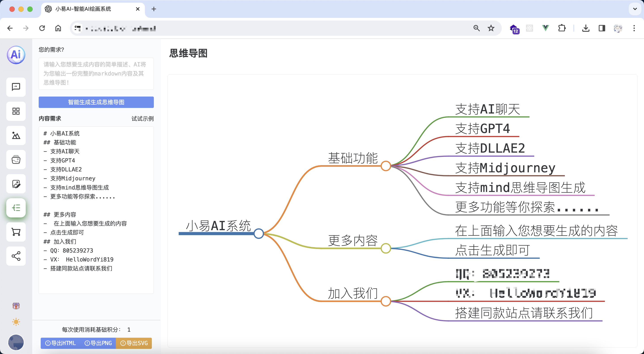644x354 pixels.
Task: Click the 支持mind思维导图生成 mind map node
Action: [520, 187]
